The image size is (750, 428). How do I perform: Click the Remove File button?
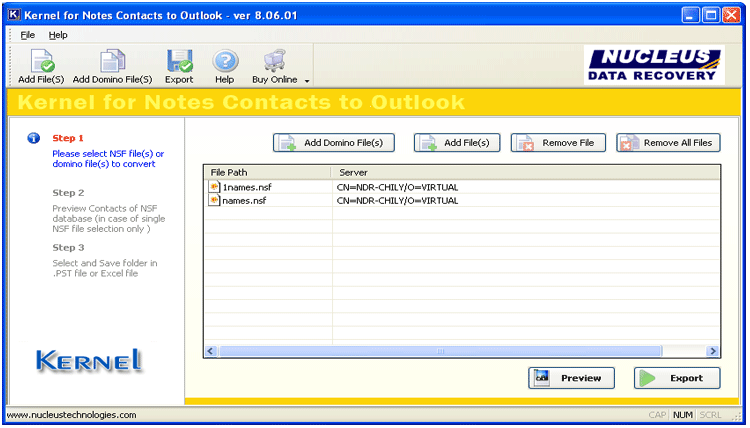(558, 143)
